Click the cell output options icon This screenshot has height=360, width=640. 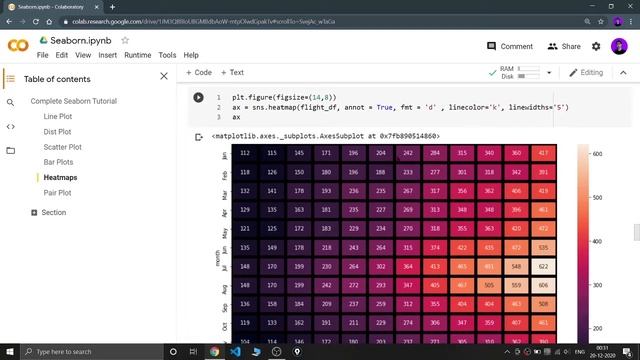pyautogui.click(x=199, y=137)
